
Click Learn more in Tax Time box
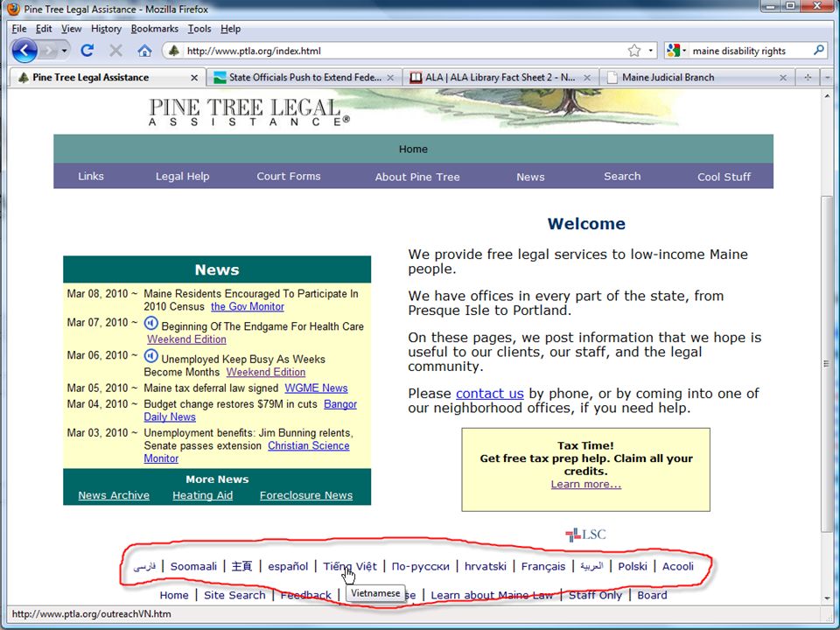(586, 484)
